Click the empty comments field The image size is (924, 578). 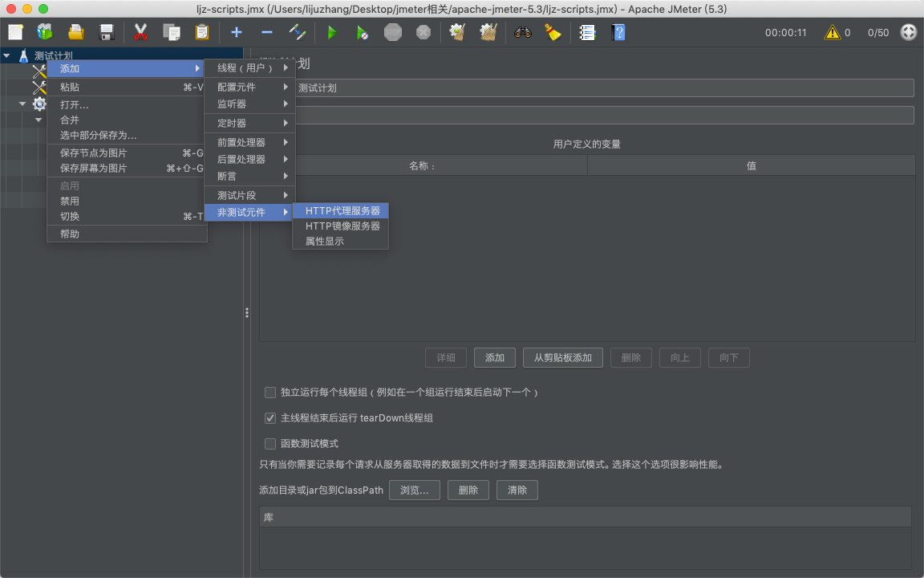click(604, 115)
